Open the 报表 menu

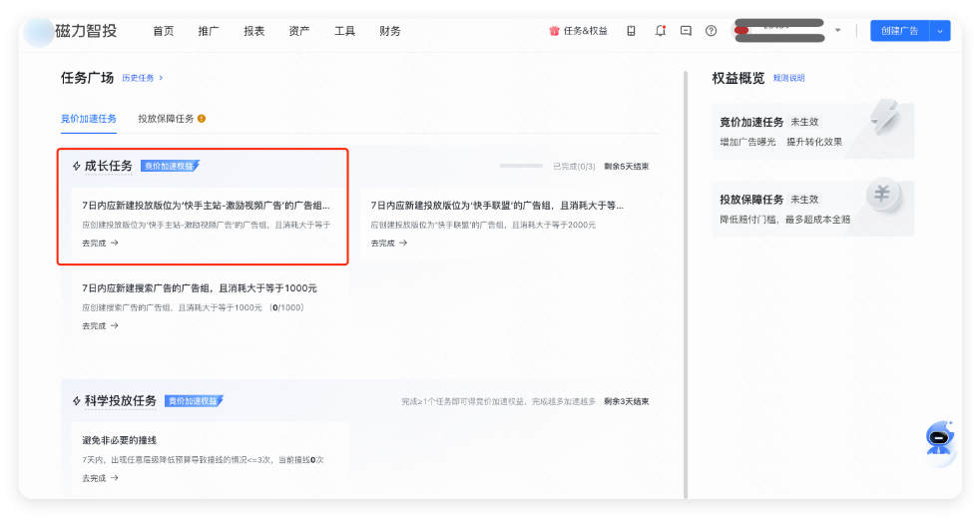pyautogui.click(x=253, y=31)
